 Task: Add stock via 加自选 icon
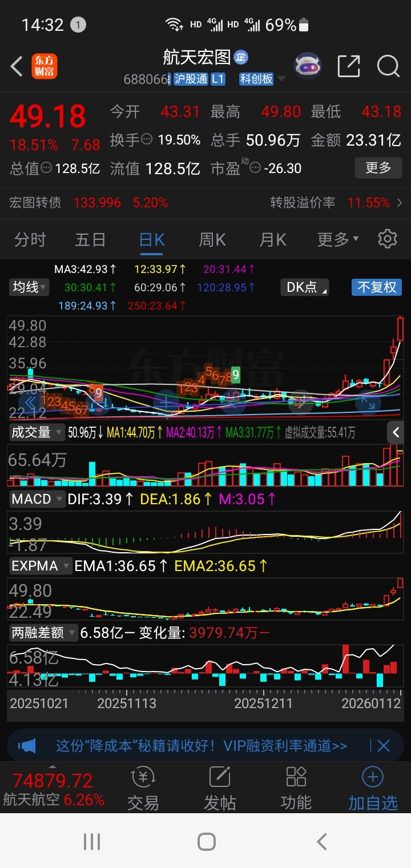pos(373,789)
